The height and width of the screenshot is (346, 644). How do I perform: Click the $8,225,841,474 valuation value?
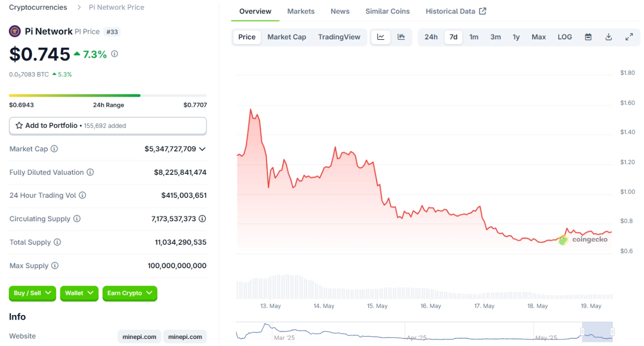click(x=180, y=172)
